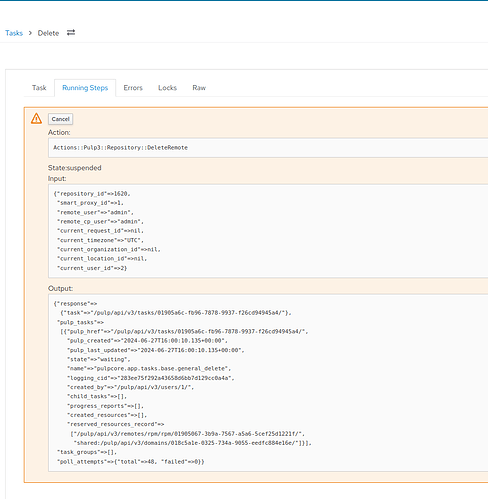Click the Tasks breadcrumb link
The image size is (488, 499).
14,33
